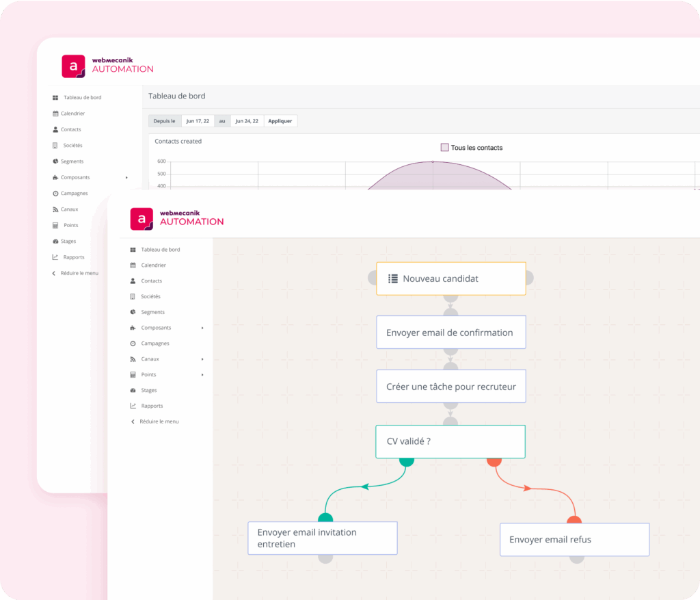Expand the Canaux submenu arrow in the front sidebar
Viewport: 700px width, 600px height.
tap(202, 359)
